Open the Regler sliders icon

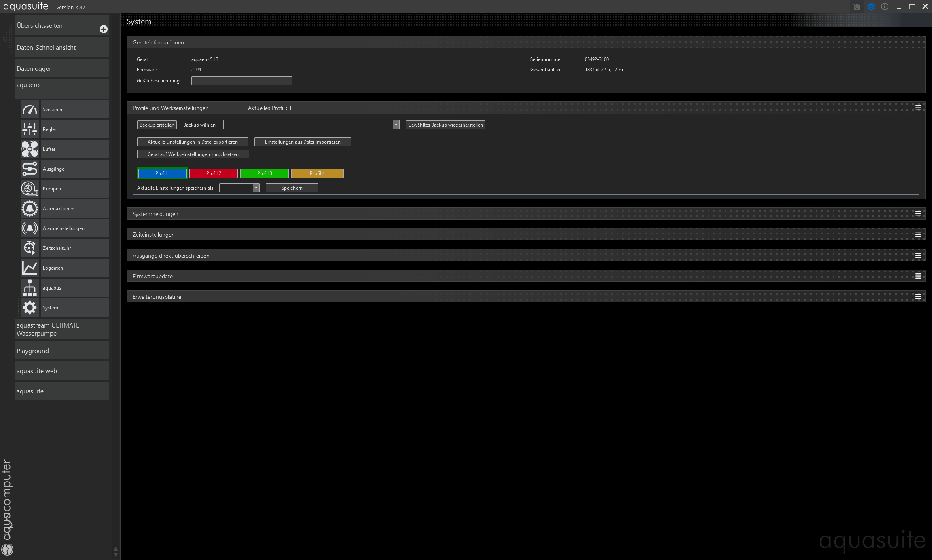click(x=30, y=129)
